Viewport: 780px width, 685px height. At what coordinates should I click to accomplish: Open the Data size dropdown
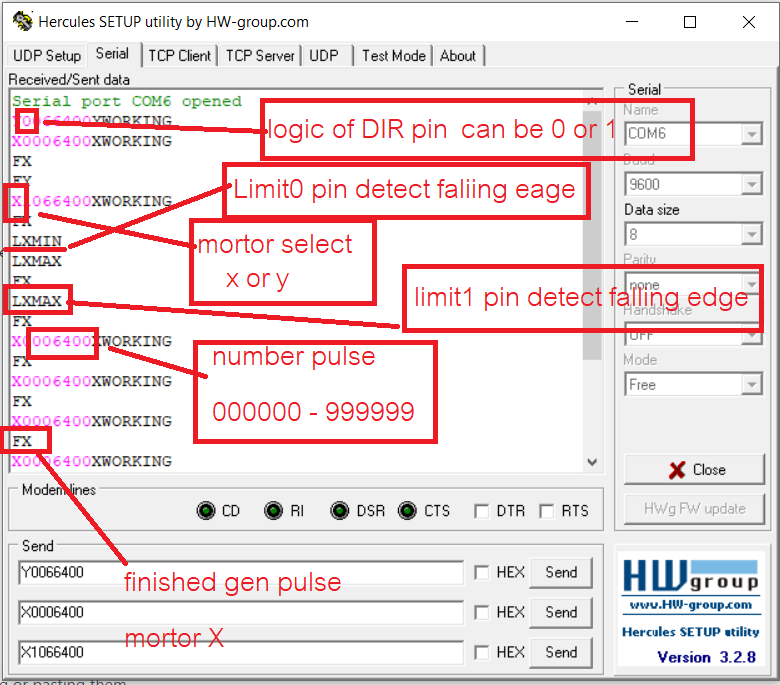[751, 234]
